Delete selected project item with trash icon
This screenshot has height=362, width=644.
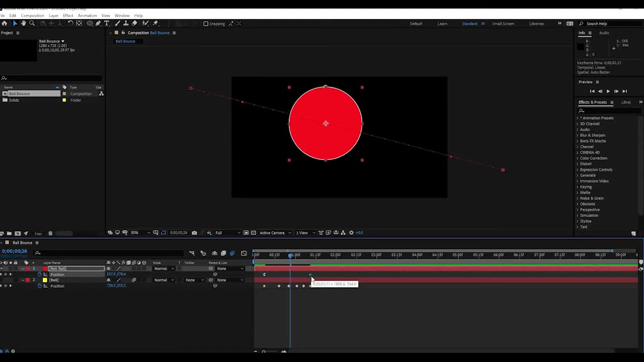tap(50, 233)
